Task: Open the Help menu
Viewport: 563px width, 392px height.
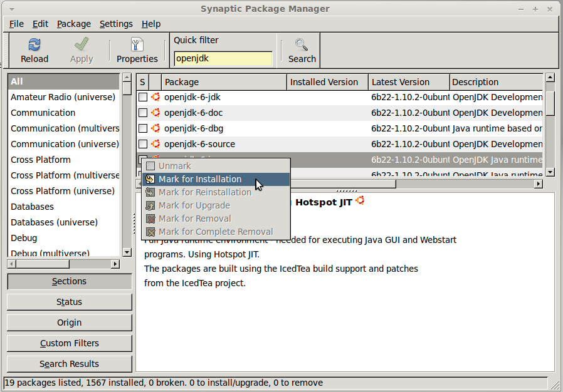Action: pyautogui.click(x=151, y=24)
